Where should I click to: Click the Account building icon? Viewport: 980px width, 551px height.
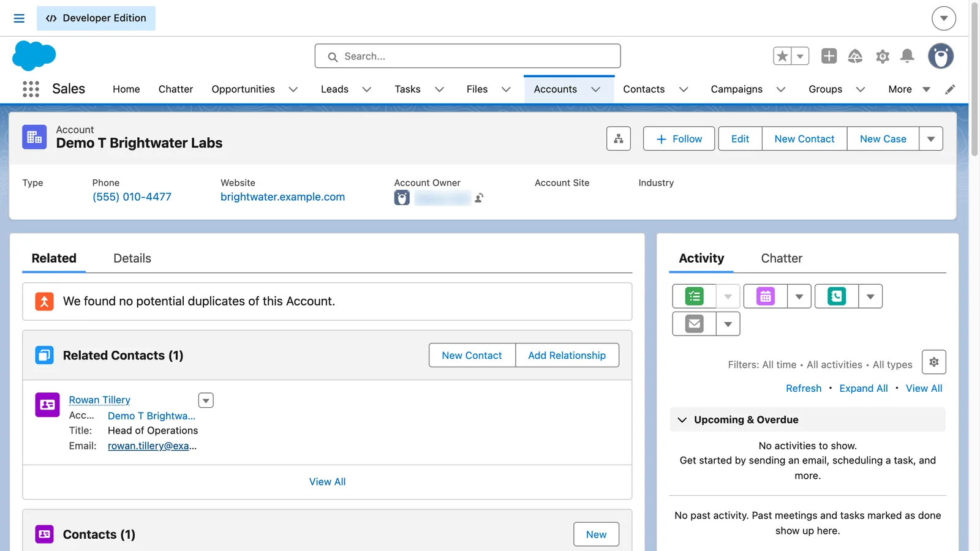[x=34, y=137]
